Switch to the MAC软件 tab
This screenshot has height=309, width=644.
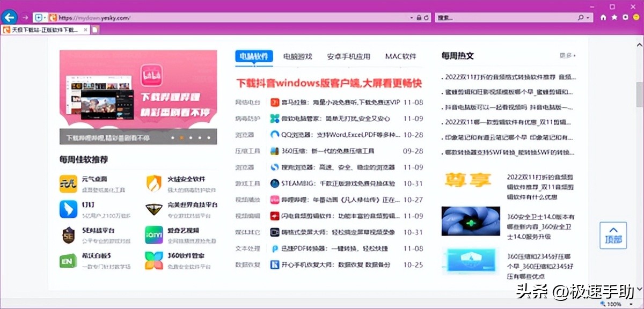click(x=401, y=56)
